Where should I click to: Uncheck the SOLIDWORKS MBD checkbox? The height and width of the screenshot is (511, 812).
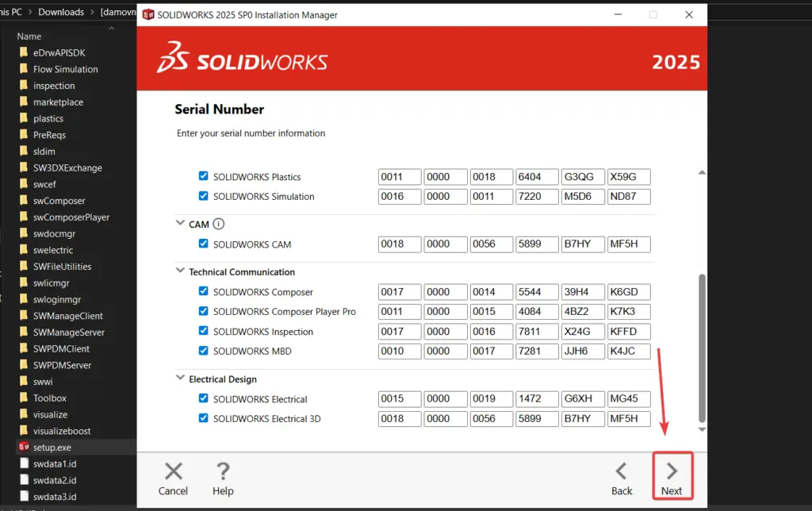tap(204, 351)
